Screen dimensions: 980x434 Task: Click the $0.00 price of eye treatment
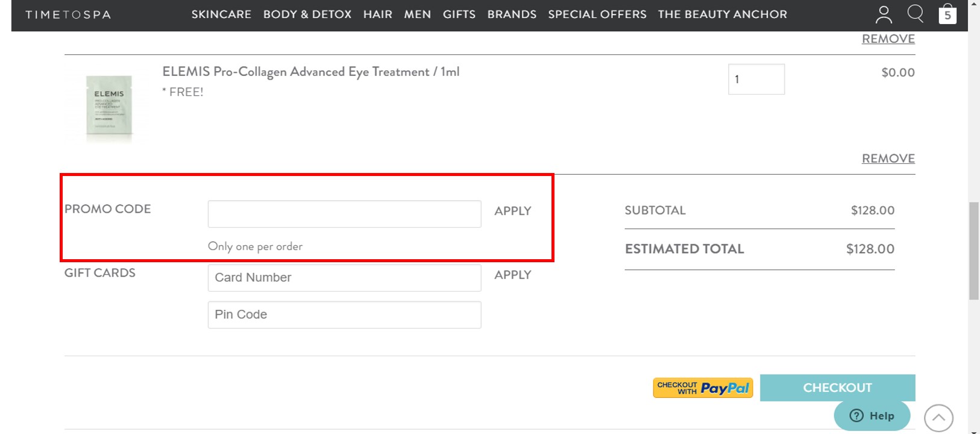(x=898, y=72)
